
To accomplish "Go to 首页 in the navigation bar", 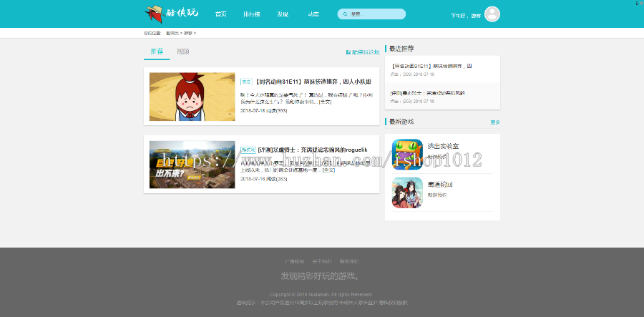I will coord(220,14).
